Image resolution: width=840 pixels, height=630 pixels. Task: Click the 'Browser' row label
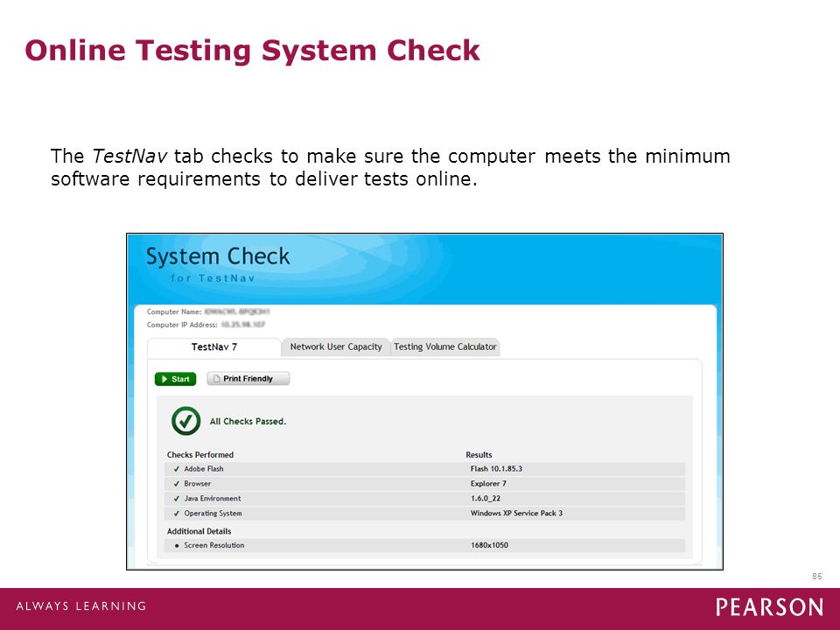(x=198, y=484)
